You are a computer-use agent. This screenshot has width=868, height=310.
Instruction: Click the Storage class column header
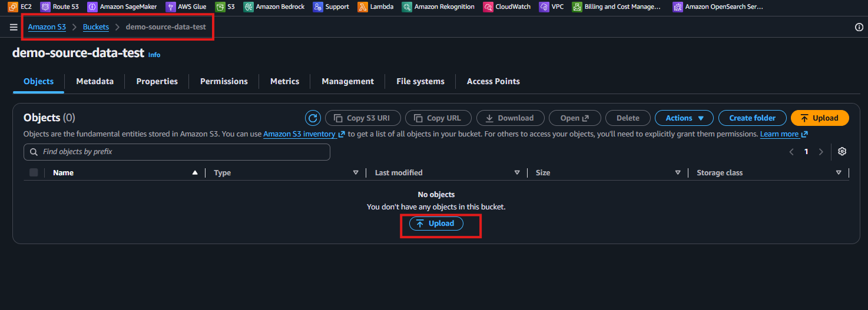(x=720, y=173)
